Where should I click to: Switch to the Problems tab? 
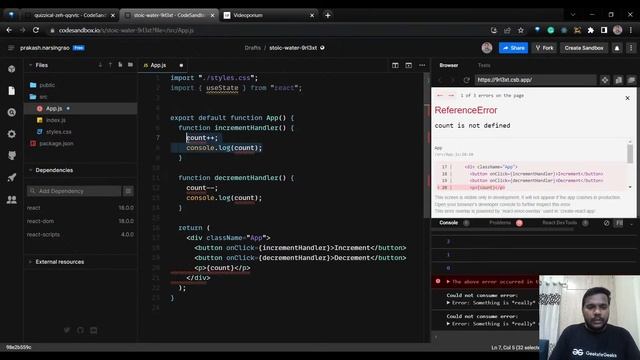(x=500, y=223)
